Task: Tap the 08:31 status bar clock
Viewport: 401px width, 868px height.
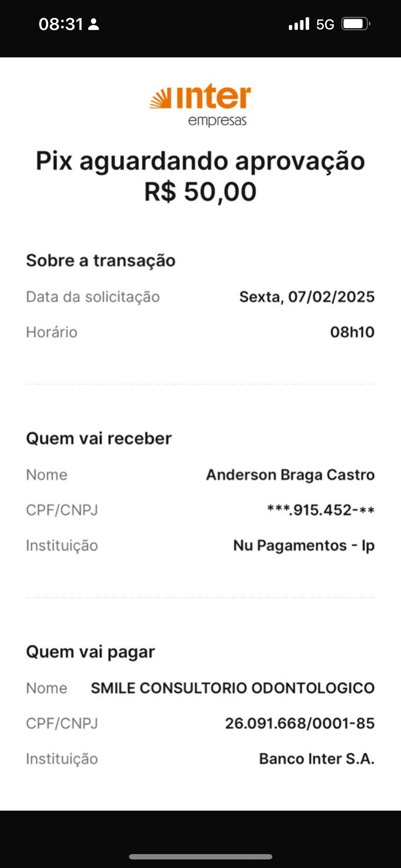Action: pos(61,24)
